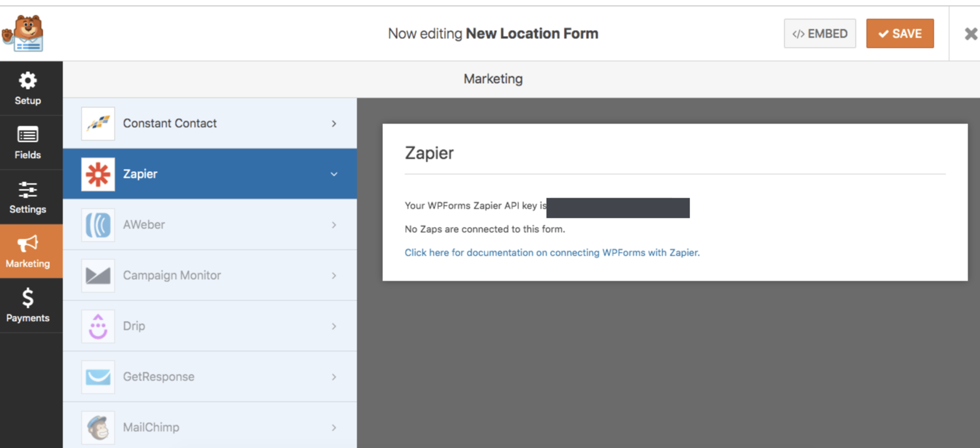Open the Fields panel
The image size is (980, 448).
coord(28,143)
